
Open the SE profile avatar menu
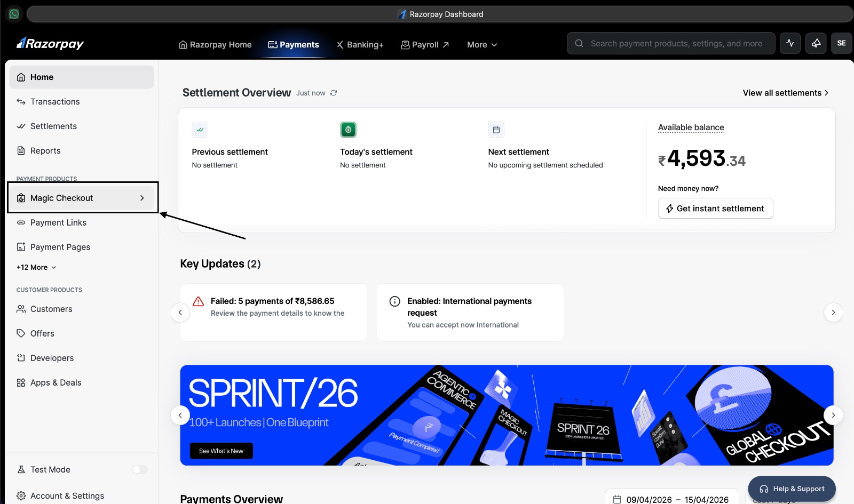click(x=841, y=44)
